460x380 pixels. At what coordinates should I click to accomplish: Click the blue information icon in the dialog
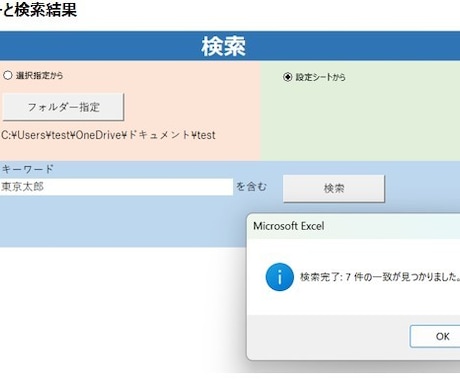pyautogui.click(x=280, y=277)
